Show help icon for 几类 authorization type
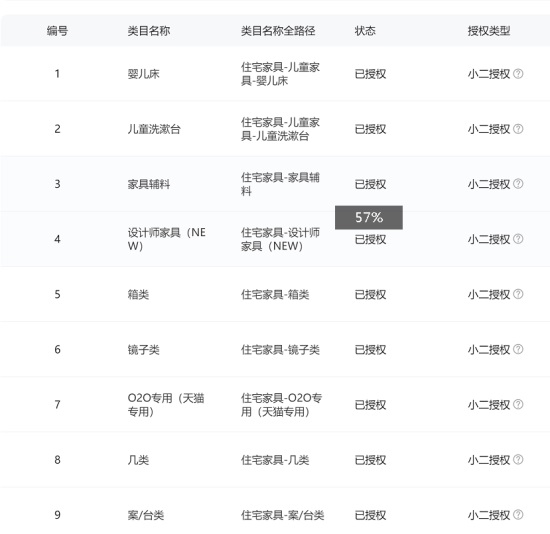 (x=518, y=459)
